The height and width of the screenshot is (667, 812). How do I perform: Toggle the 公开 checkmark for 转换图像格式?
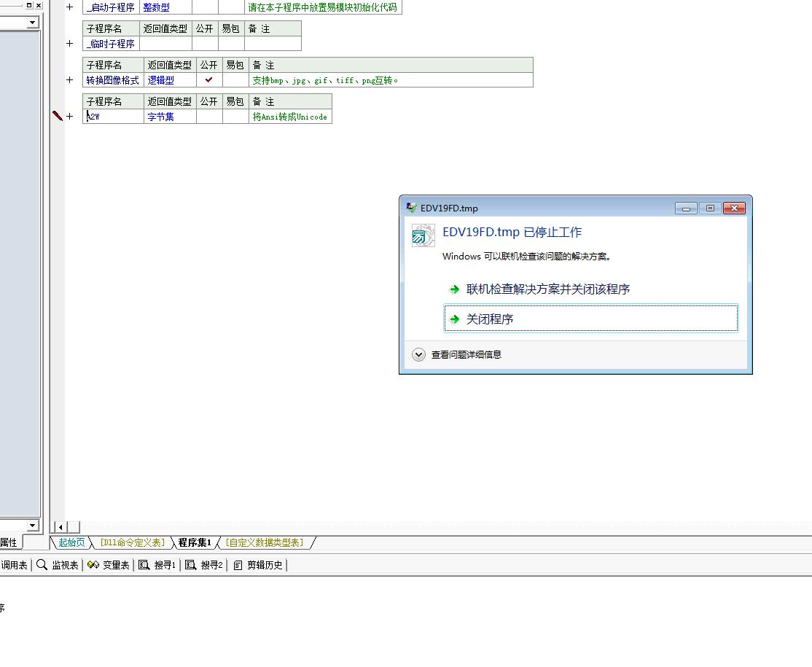(x=208, y=79)
